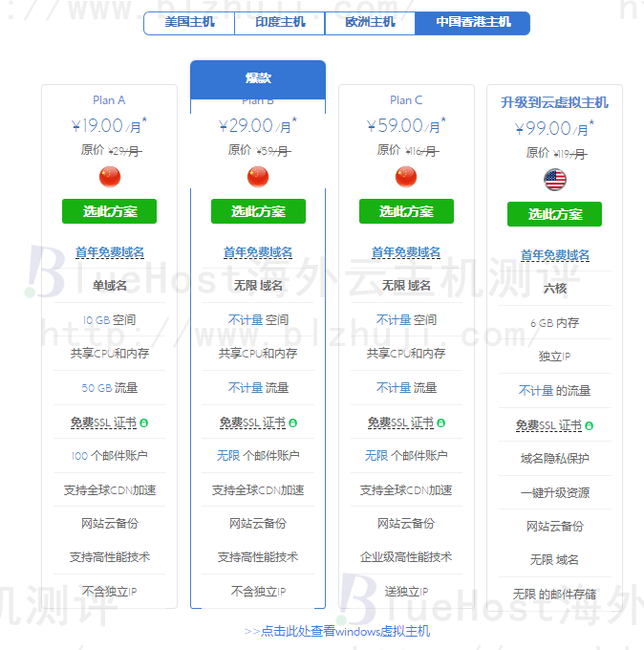
Task: Click the 爆款 banner header
Action: tap(258, 78)
